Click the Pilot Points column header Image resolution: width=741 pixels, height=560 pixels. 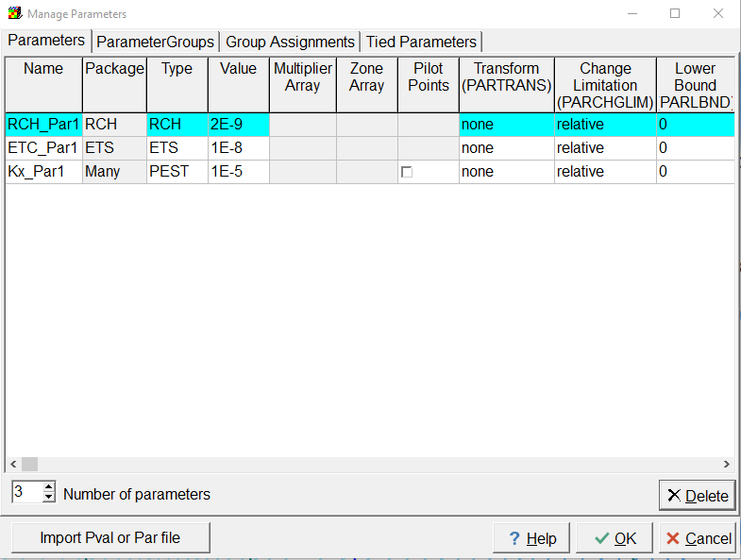[x=429, y=85]
